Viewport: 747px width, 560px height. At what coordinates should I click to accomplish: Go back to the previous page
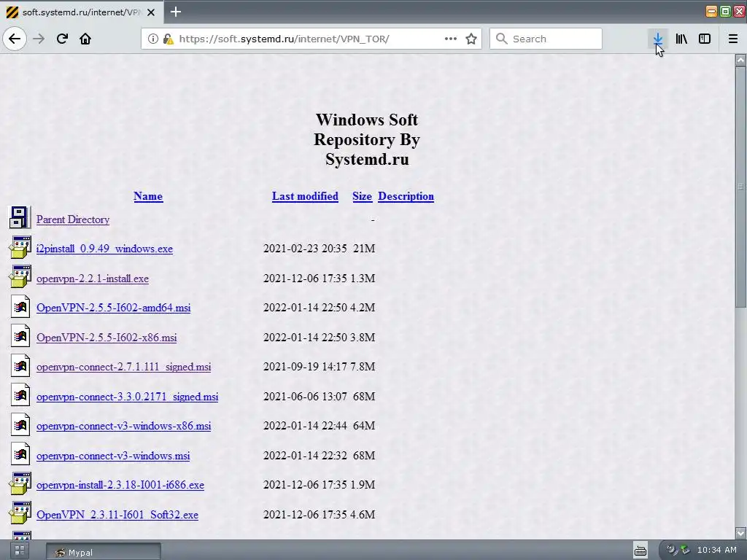[15, 39]
